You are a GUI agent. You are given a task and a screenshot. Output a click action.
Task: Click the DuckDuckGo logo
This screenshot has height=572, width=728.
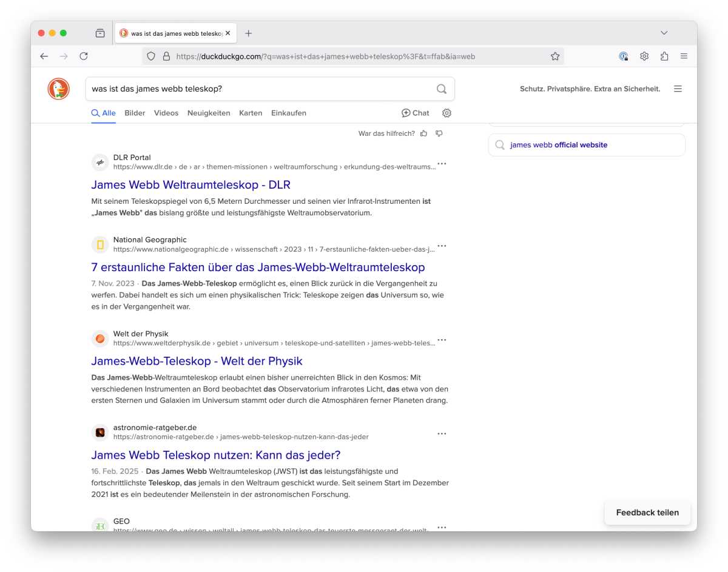pos(59,89)
